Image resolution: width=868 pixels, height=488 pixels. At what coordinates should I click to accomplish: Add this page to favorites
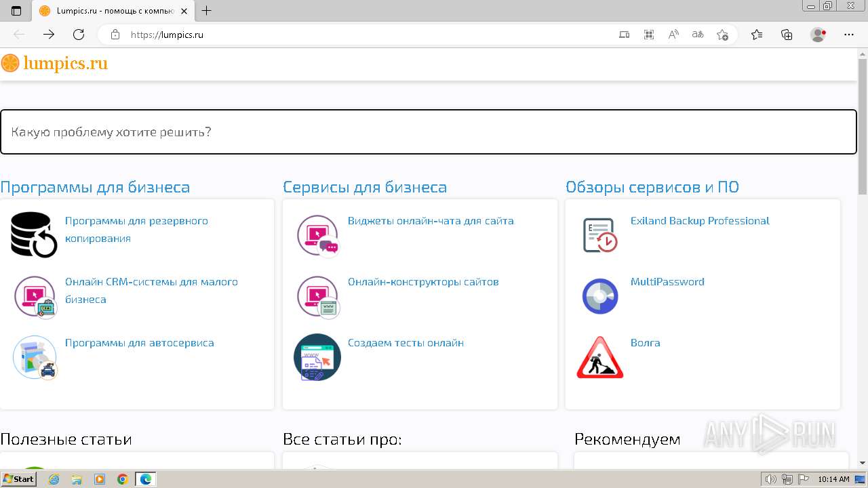coord(722,35)
